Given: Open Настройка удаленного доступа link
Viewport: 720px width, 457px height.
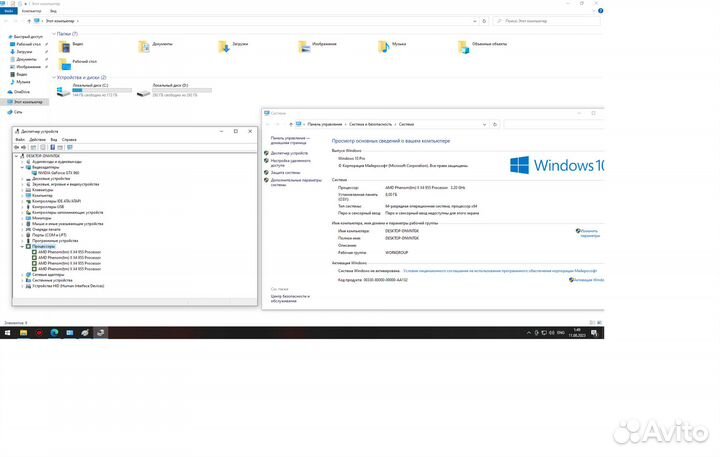Looking at the screenshot, I should [290, 163].
